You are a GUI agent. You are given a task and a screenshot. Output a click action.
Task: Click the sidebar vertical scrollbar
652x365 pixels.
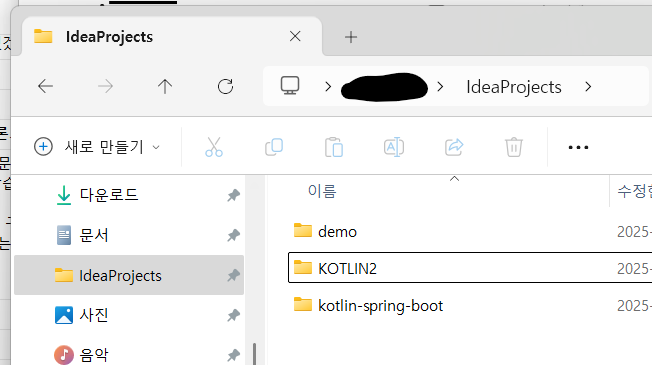pos(254,354)
